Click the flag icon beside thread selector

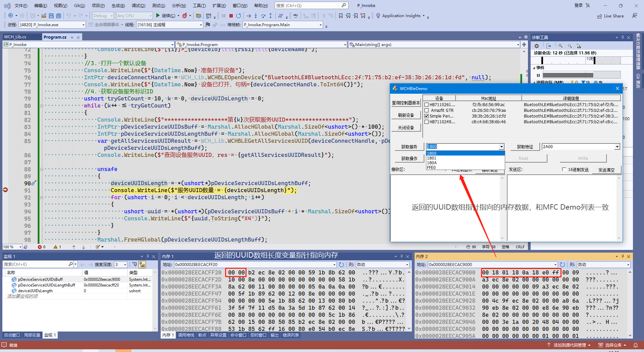208,25
